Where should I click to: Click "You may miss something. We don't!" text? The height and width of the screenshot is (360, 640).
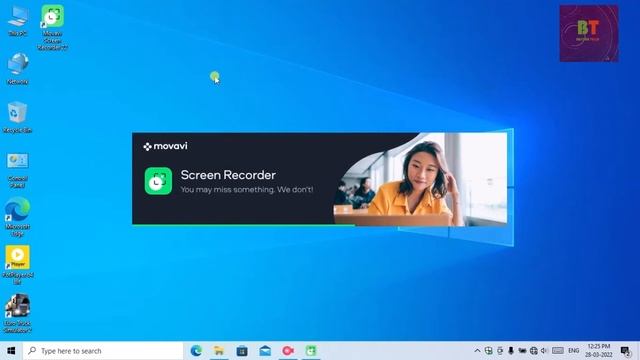click(247, 190)
